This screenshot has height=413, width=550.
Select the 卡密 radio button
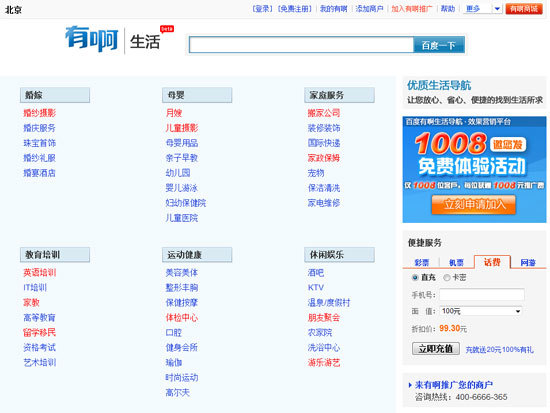447,278
